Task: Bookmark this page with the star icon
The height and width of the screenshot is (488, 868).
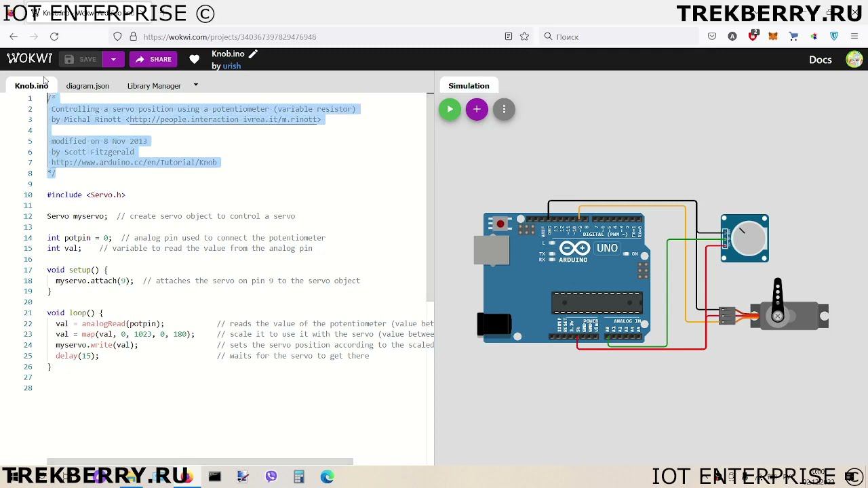Action: 524,37
